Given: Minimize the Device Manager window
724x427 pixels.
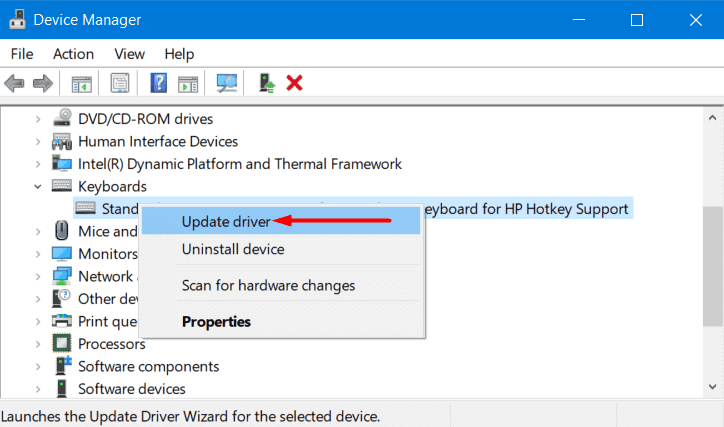Looking at the screenshot, I should pos(579,20).
